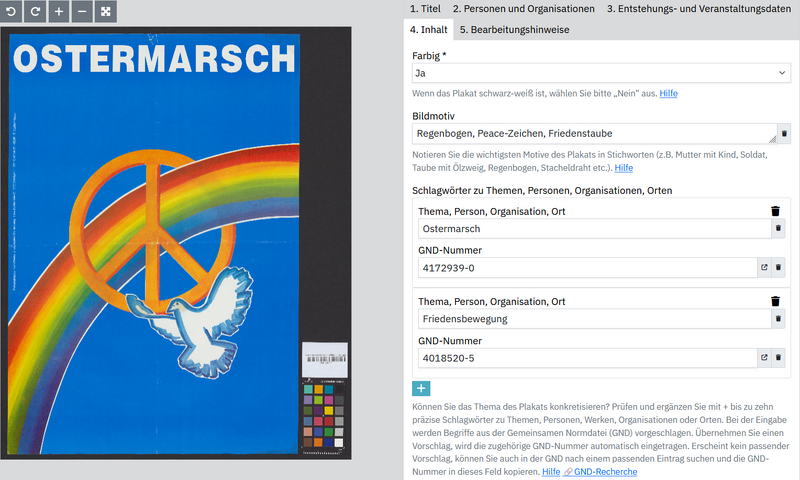Remove the Ostermarsch keyword group
Viewport: 800px width, 480px height.
(776, 211)
